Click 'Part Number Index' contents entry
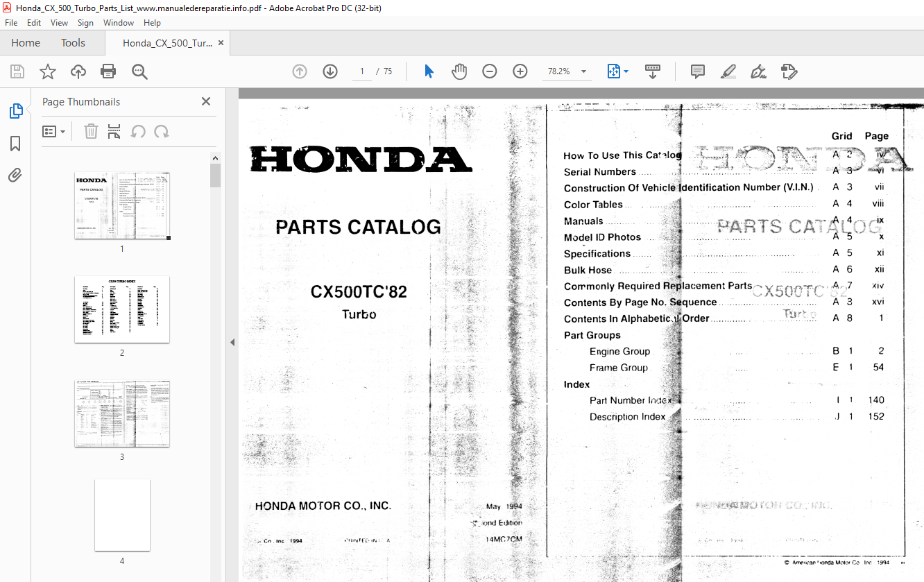The height and width of the screenshot is (582, 924). [x=630, y=400]
